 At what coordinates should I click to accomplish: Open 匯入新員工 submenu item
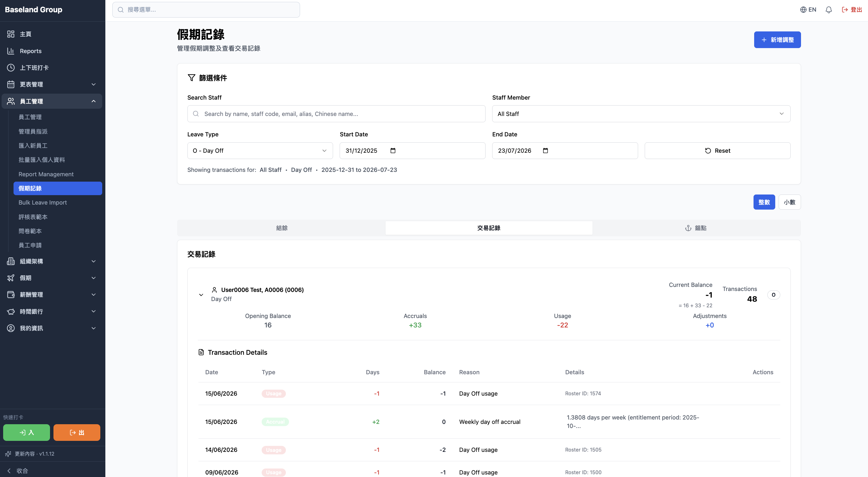point(58,145)
